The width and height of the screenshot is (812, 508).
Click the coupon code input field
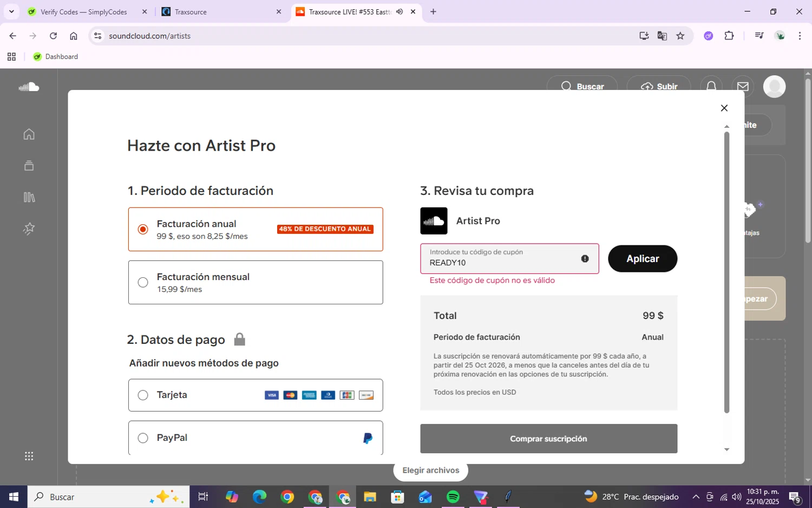pos(510,258)
